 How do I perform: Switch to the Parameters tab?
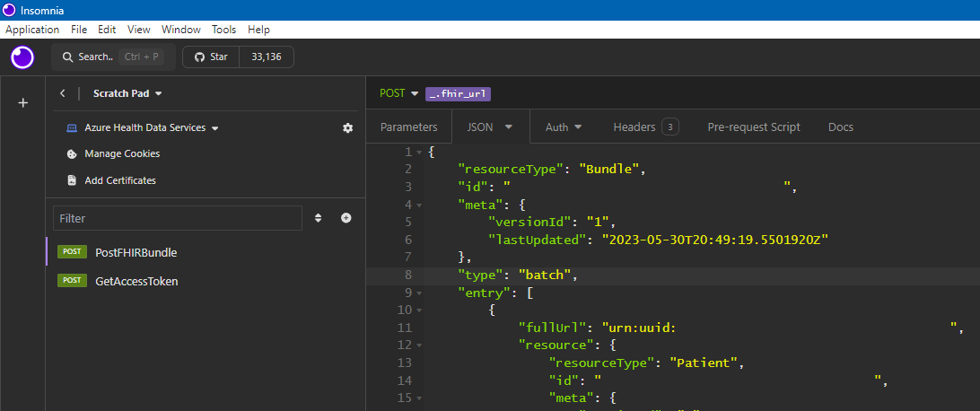(x=408, y=127)
